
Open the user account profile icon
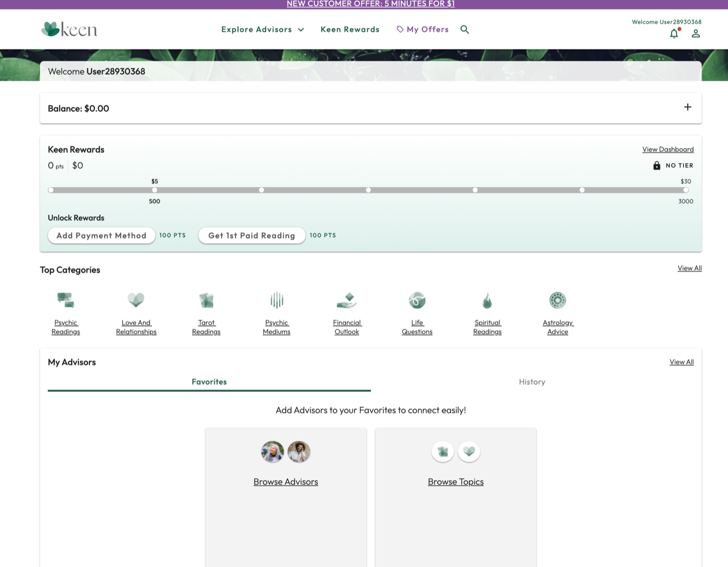coord(696,33)
